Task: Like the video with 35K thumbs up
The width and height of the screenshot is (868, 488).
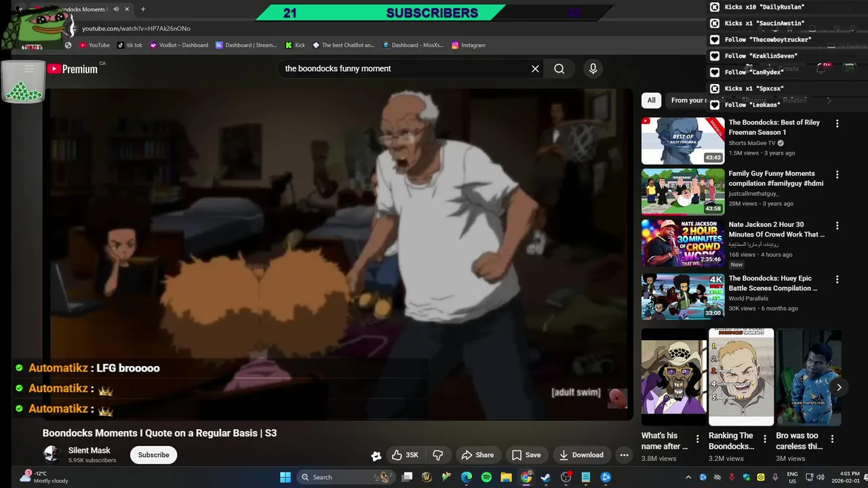Action: (405, 455)
